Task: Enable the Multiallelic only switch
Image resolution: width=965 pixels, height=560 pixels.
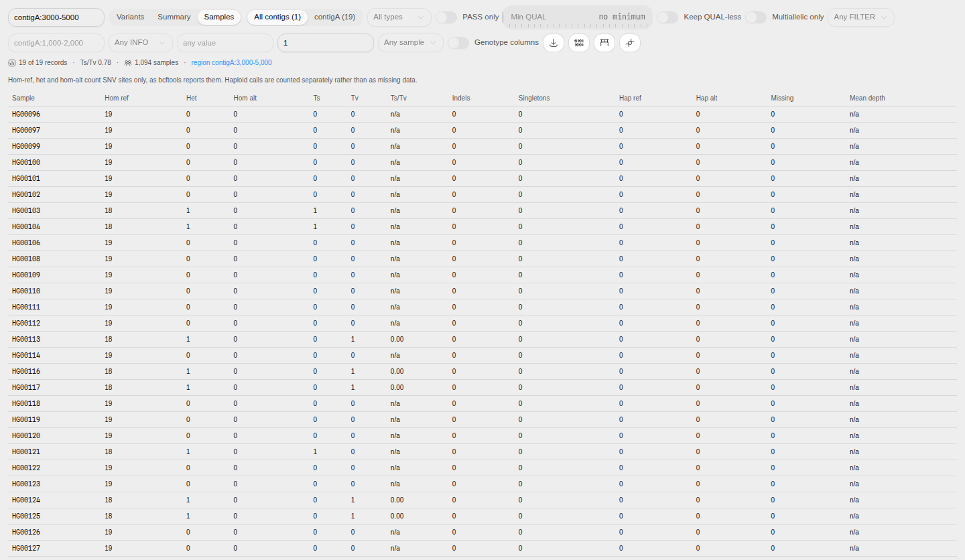Action: pyautogui.click(x=756, y=17)
